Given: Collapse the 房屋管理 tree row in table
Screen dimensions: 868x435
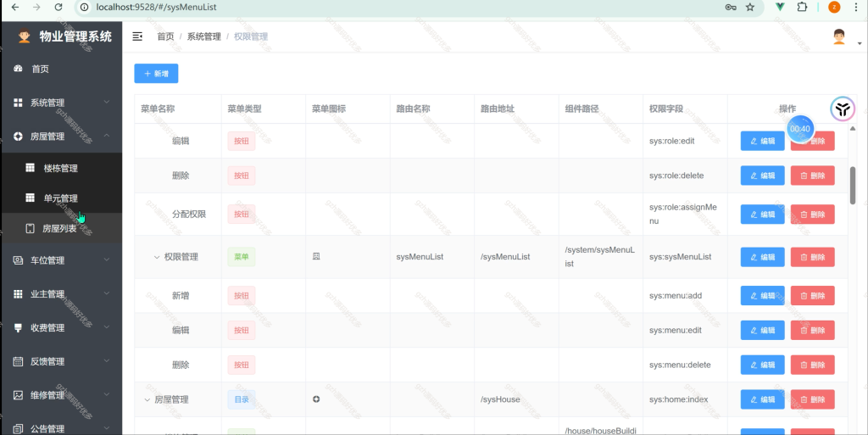Looking at the screenshot, I should click(147, 399).
